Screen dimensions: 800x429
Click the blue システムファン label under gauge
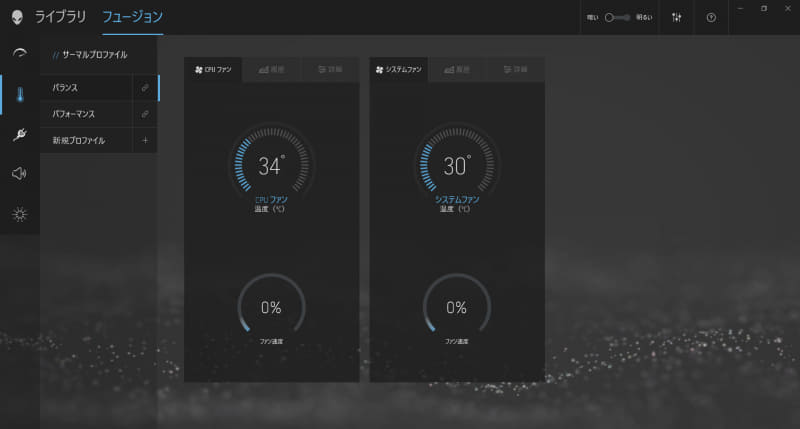point(457,199)
